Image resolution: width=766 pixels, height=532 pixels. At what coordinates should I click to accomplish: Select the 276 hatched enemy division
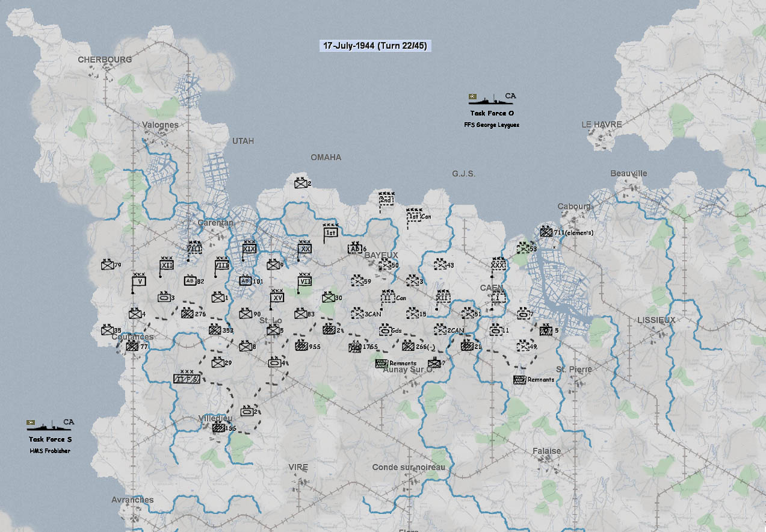pyautogui.click(x=187, y=314)
